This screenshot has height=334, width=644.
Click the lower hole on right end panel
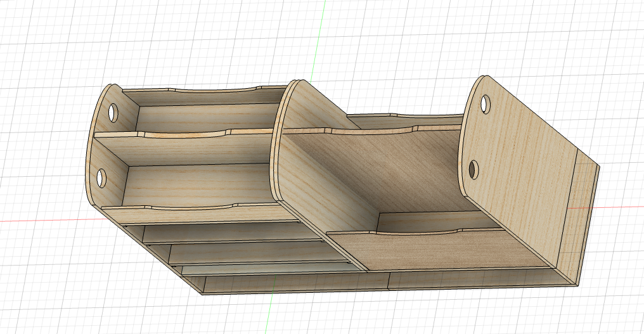473,169
